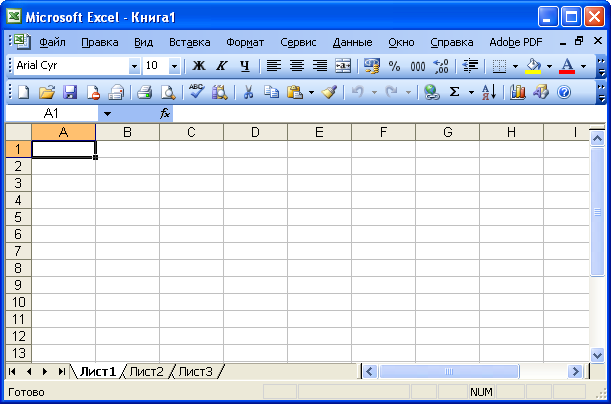Click the Permission document icon
Image resolution: width=611 pixels, height=404 pixels.
click(93, 92)
